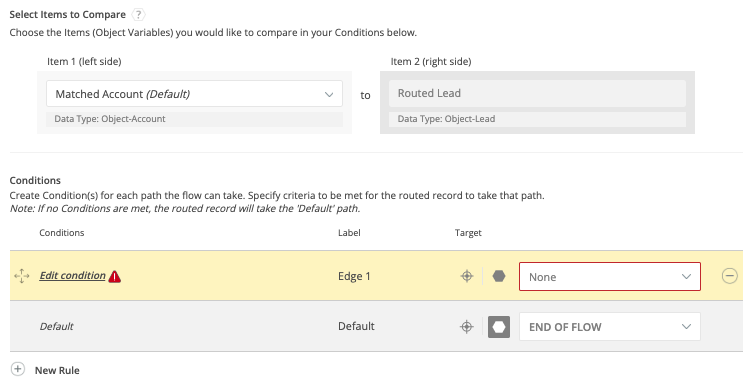Screen dimensions: 755x386
Task: Click the hexagon end node icon in Default row
Action: (x=499, y=327)
